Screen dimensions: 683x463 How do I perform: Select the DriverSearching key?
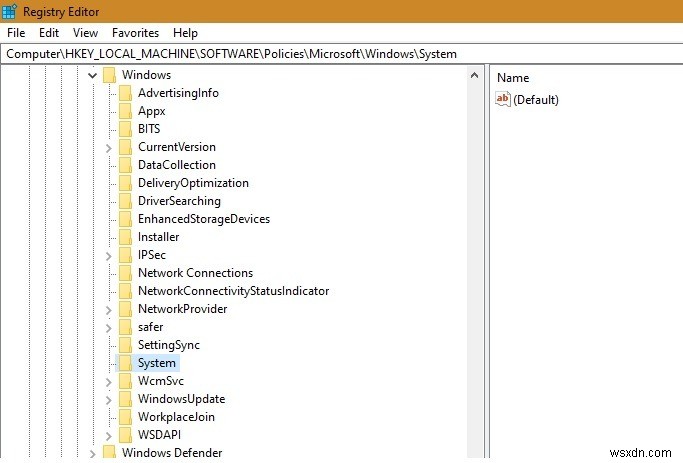coord(179,201)
